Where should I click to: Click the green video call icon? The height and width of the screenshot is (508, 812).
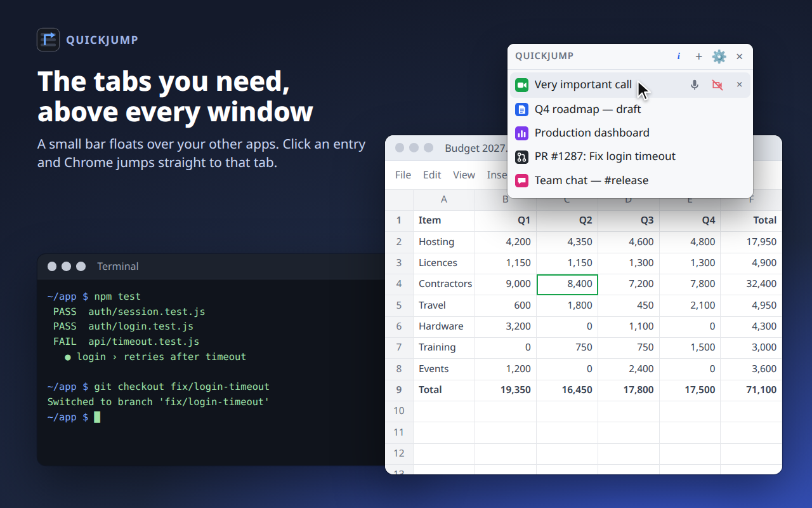pos(521,85)
